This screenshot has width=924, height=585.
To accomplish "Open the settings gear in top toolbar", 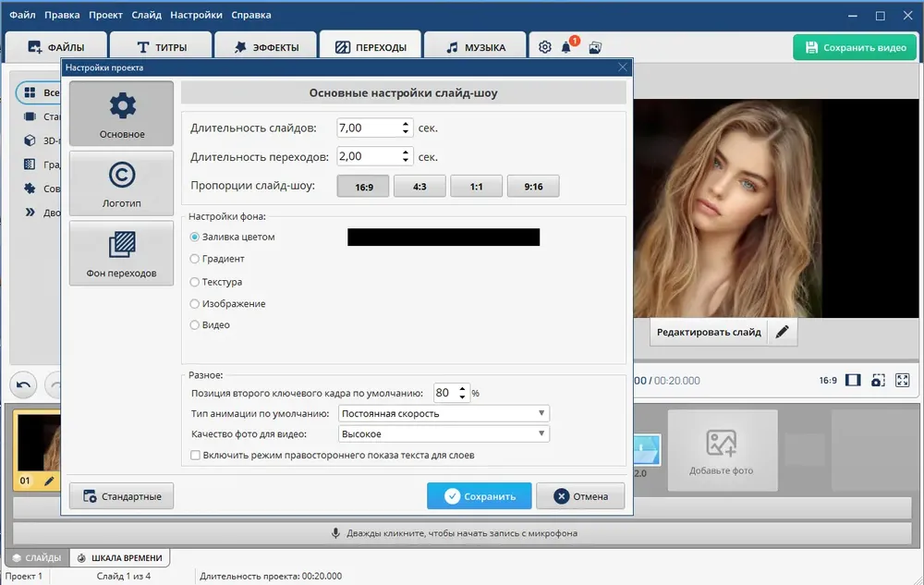I will point(545,47).
